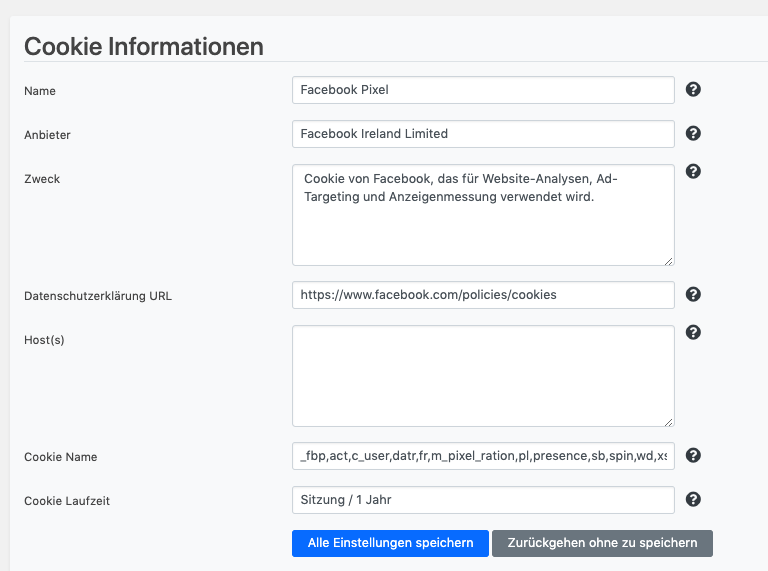Image resolution: width=768 pixels, height=571 pixels.
Task: Grab the resize handle of the Zweck text area
Action: [668, 260]
